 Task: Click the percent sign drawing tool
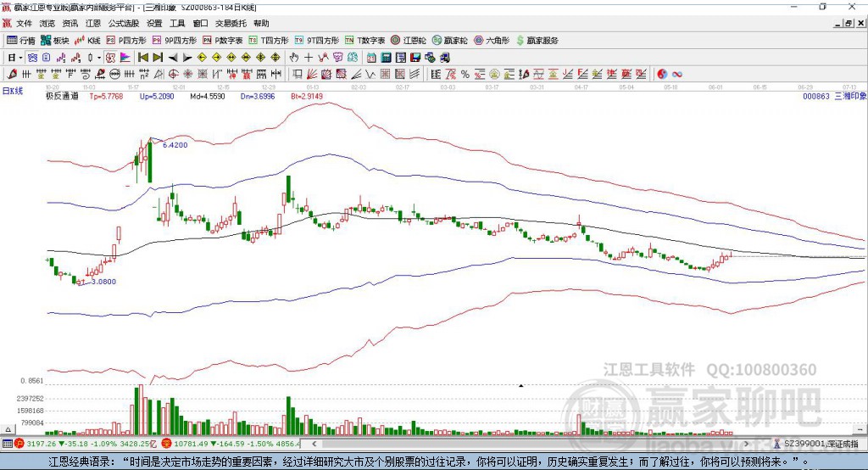[x=465, y=75]
